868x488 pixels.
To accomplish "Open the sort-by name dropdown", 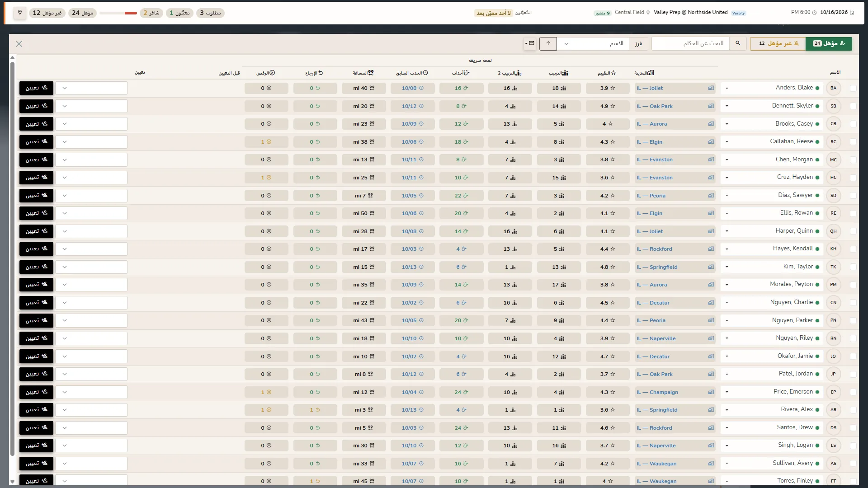I will click(593, 43).
